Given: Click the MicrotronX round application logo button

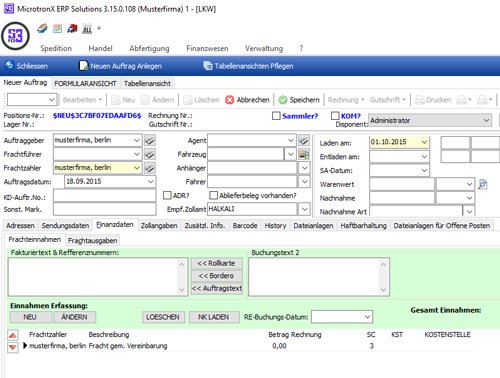Looking at the screenshot, I should tap(15, 36).
